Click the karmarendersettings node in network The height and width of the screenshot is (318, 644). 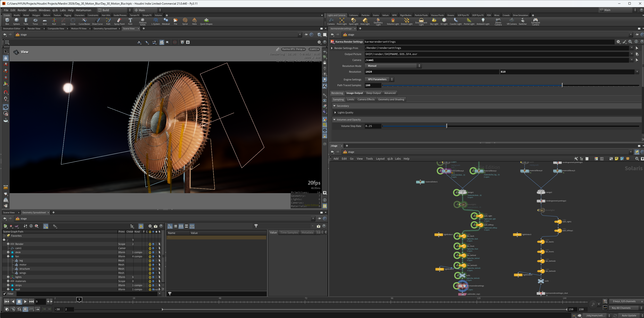[462, 286]
